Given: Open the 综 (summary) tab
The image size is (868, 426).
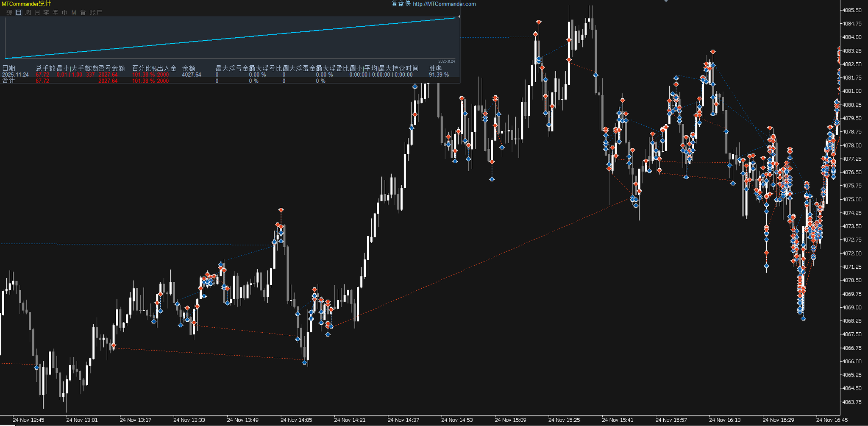Looking at the screenshot, I should point(9,13).
